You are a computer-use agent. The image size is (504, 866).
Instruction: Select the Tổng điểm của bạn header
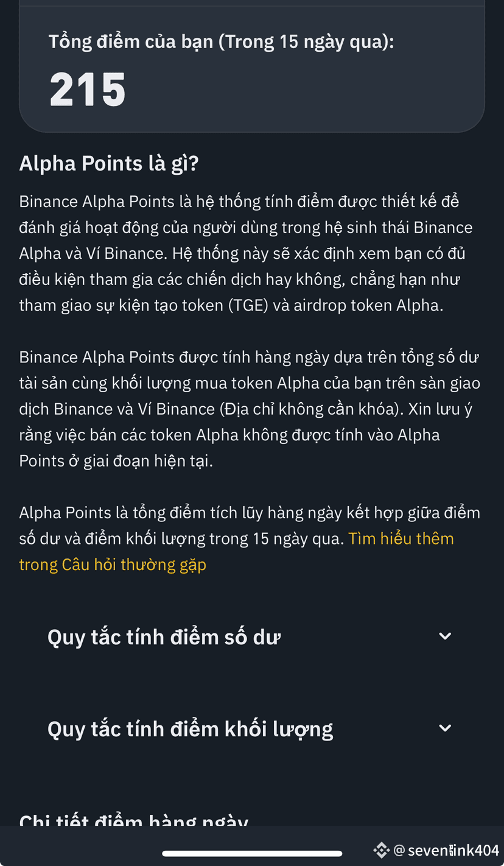222,41
